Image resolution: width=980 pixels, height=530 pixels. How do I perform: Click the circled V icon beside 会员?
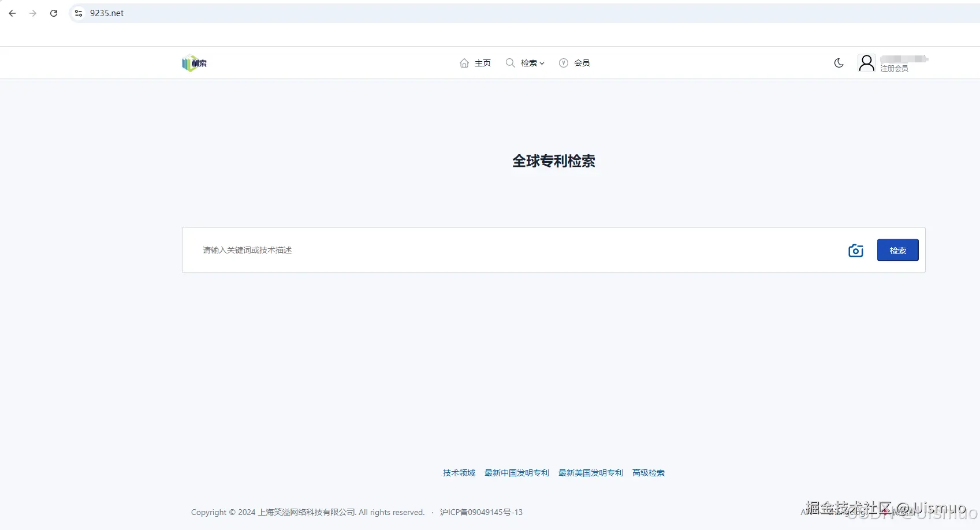tap(563, 63)
